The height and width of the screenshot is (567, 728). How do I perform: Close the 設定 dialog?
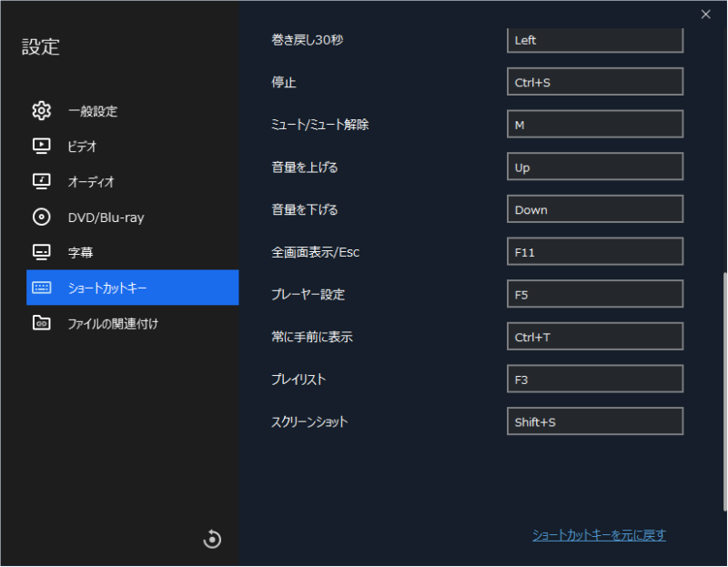(705, 15)
